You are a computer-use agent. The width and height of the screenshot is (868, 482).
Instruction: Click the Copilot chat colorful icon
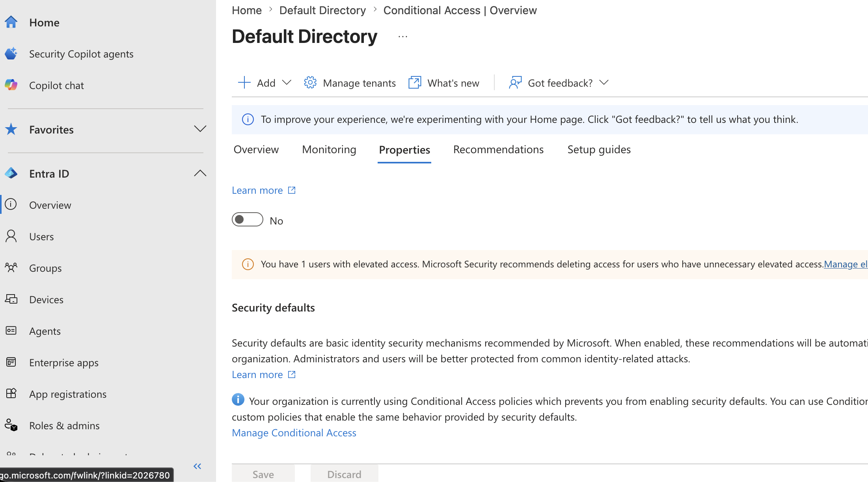click(11, 85)
